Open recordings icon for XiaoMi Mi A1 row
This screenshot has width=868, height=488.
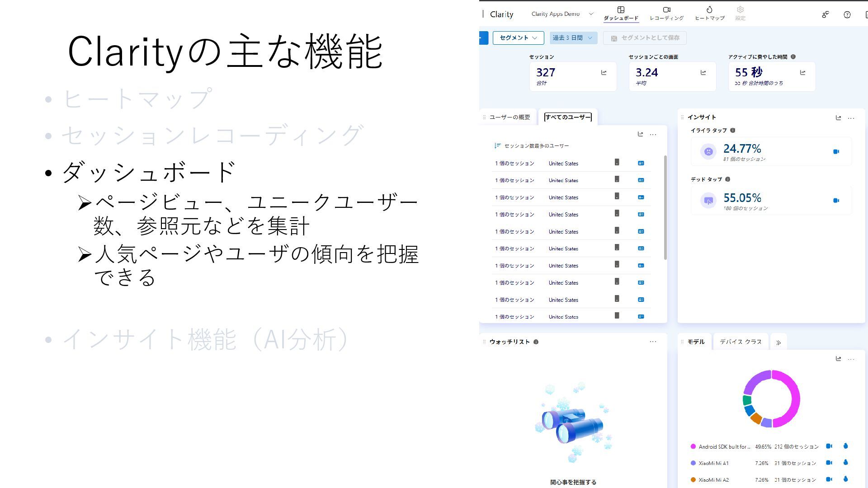[x=829, y=463]
